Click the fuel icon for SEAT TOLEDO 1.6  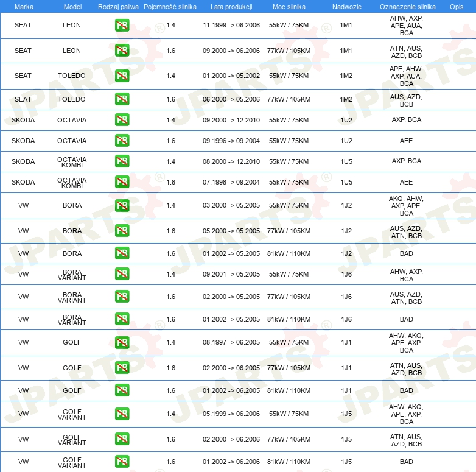pyautogui.click(x=122, y=99)
